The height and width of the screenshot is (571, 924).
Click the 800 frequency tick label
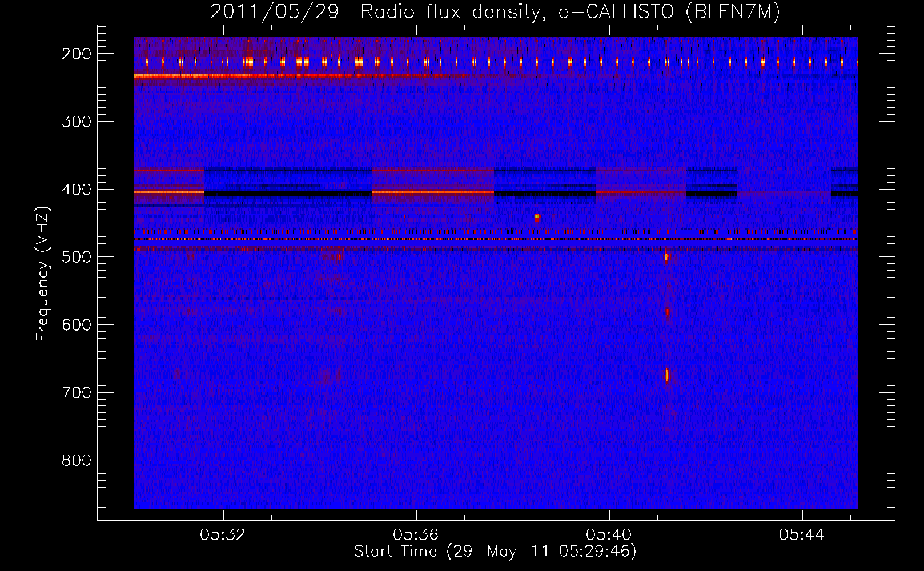[x=77, y=460]
